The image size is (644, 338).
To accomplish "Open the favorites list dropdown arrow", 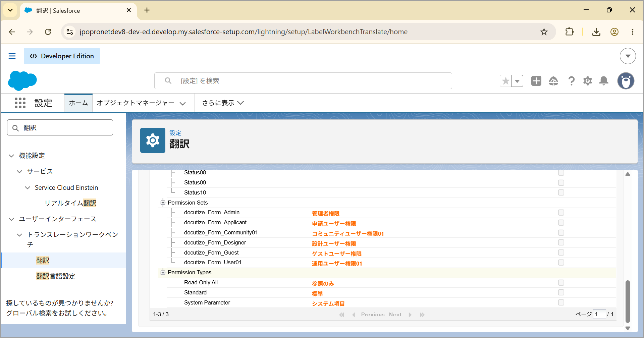I will [x=517, y=81].
